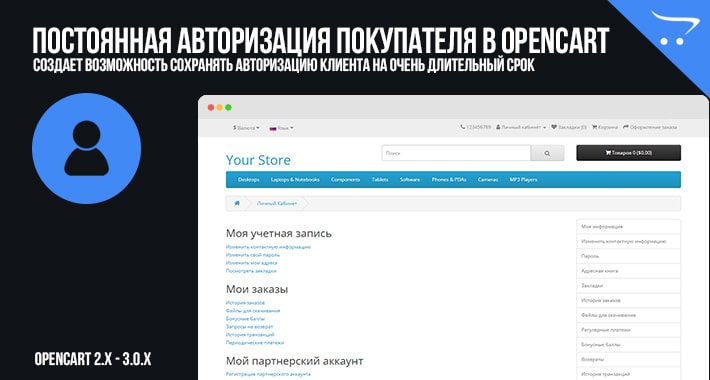This screenshot has width=710, height=380.
Task: Select the Phones & PDAs menu item
Action: 449,180
